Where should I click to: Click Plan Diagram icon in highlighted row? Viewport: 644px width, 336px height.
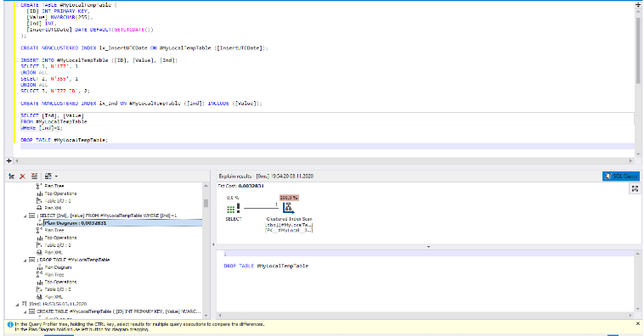(39, 223)
